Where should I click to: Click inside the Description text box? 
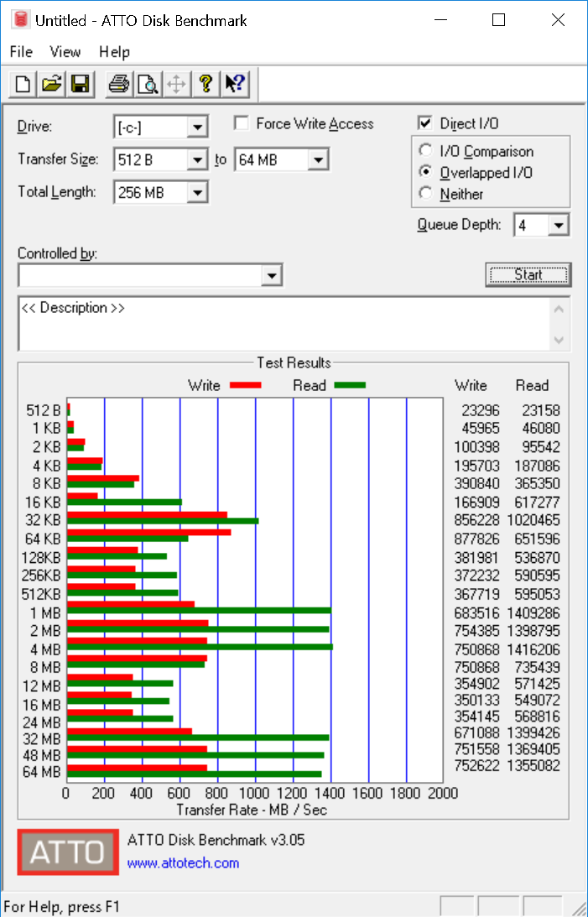(285, 325)
